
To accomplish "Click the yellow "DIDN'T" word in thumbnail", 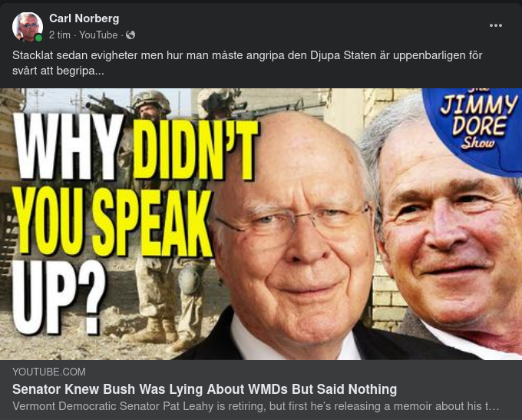I will 196,150.
